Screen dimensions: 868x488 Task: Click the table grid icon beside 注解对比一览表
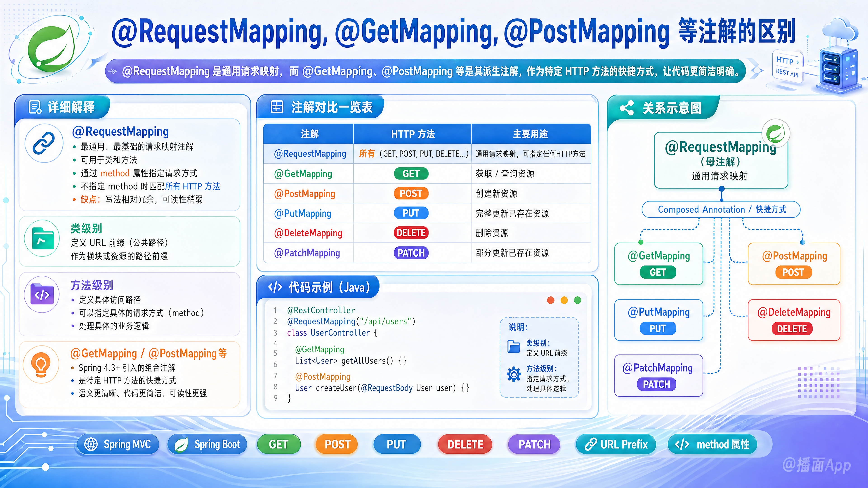click(x=277, y=107)
